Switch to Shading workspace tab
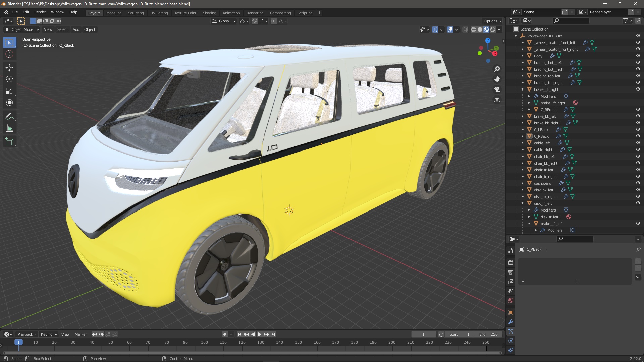Screen dimensions: 644x362 coord(209,13)
